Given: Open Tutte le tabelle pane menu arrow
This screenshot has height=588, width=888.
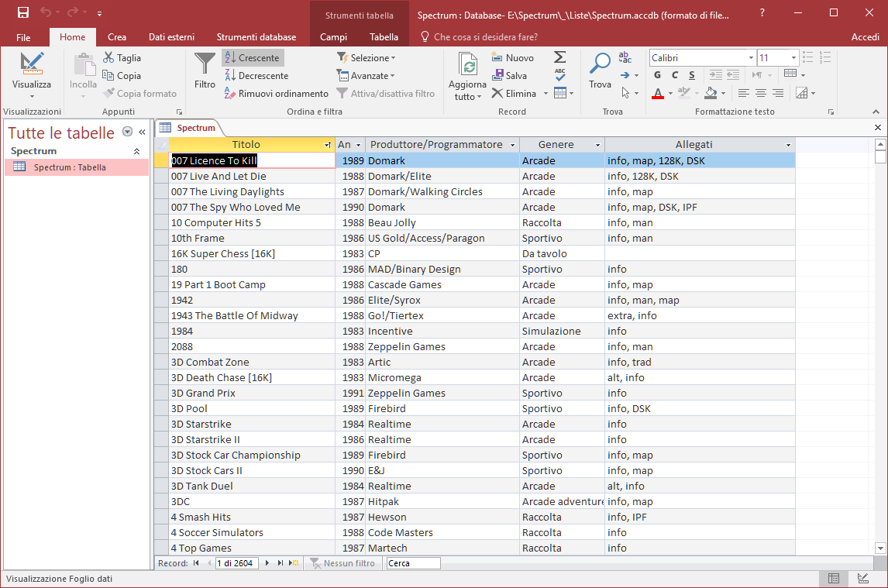Looking at the screenshot, I should pos(127,132).
